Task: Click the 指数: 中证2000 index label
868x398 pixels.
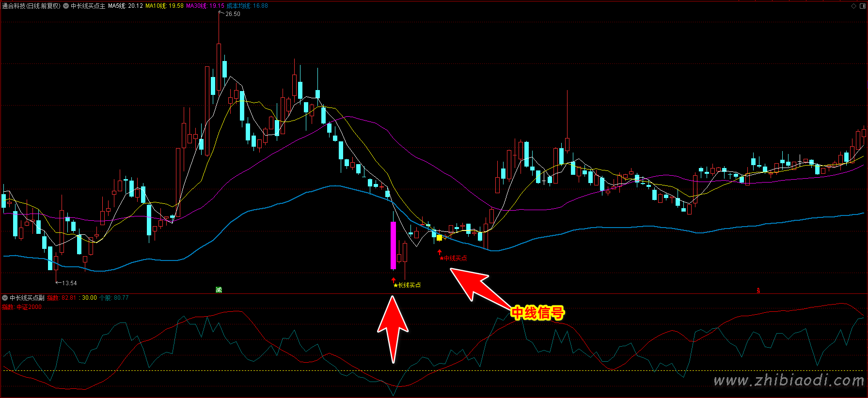Action: (x=22, y=307)
